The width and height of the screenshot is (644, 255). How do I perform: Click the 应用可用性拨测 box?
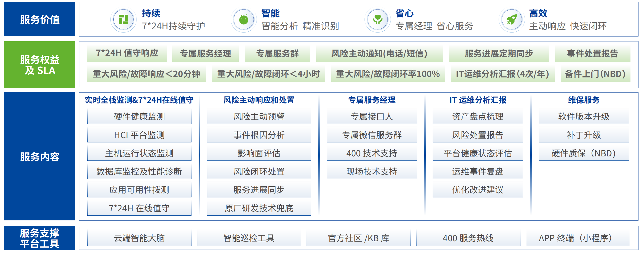click(139, 190)
